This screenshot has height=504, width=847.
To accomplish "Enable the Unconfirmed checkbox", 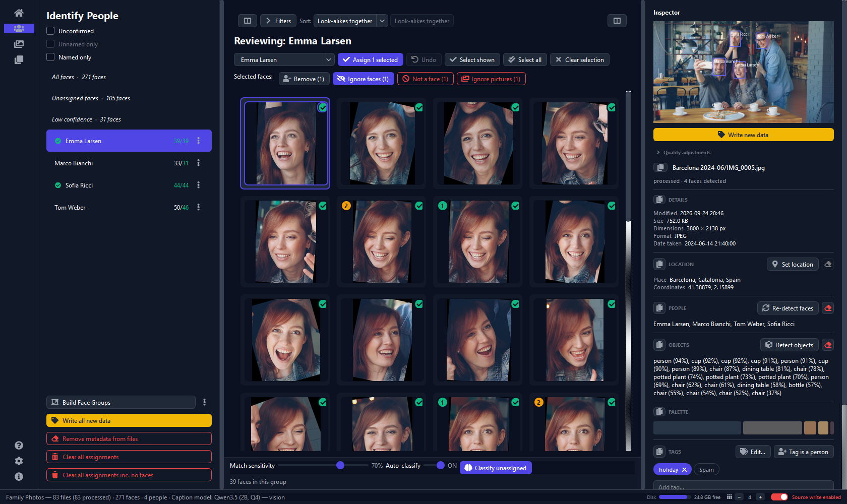I will pos(50,31).
